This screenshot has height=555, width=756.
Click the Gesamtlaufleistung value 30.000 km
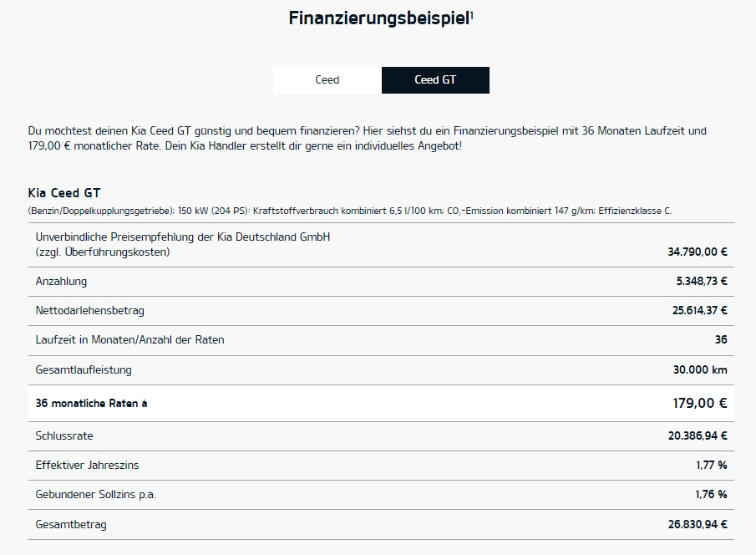(x=700, y=370)
